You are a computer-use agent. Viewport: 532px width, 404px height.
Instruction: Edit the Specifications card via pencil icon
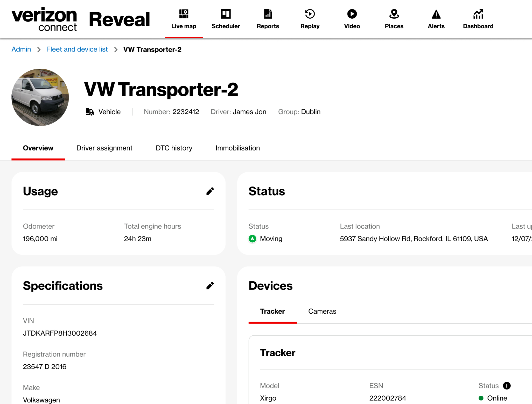[x=210, y=285]
